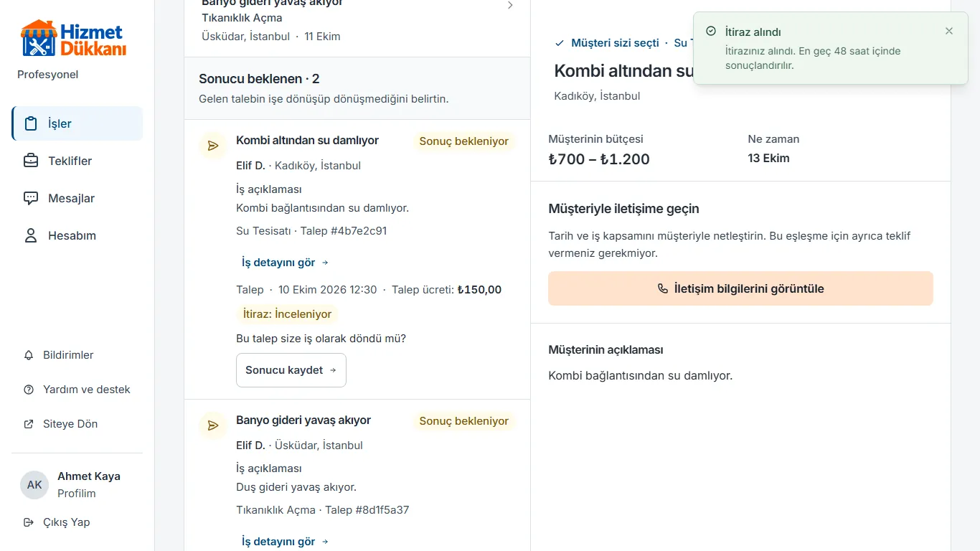Viewport: 980px width, 551px height.
Task: Click the Bildirimler bell icon
Action: 29,355
